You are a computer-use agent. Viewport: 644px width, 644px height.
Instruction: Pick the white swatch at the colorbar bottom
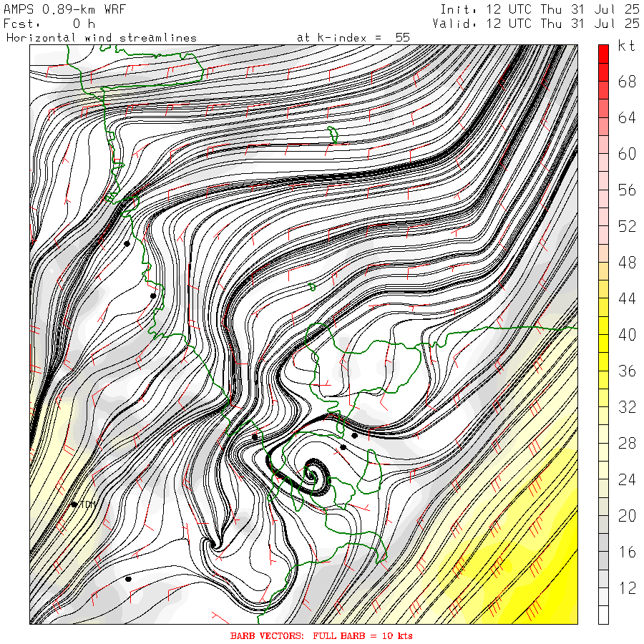(603, 615)
